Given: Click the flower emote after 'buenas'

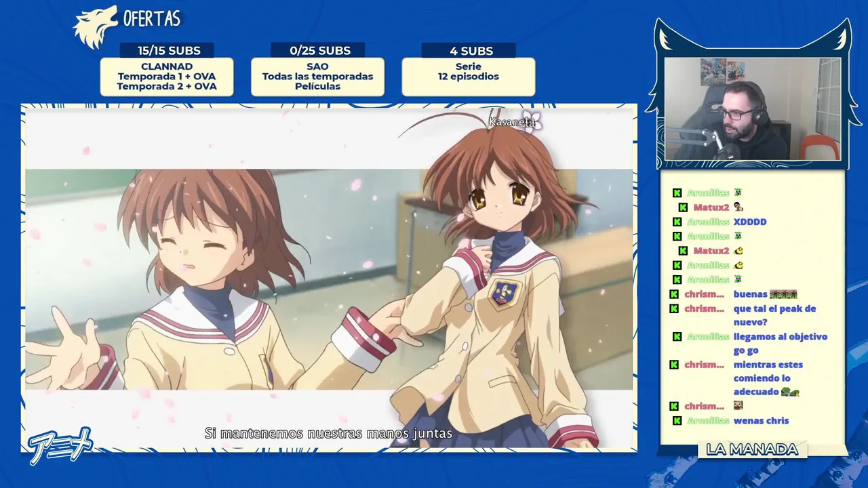Looking at the screenshot, I should tap(783, 294).
